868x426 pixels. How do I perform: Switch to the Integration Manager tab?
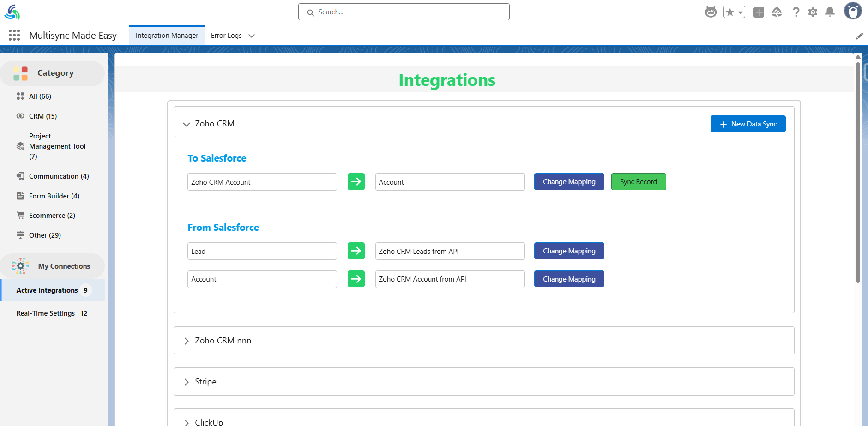pos(167,36)
